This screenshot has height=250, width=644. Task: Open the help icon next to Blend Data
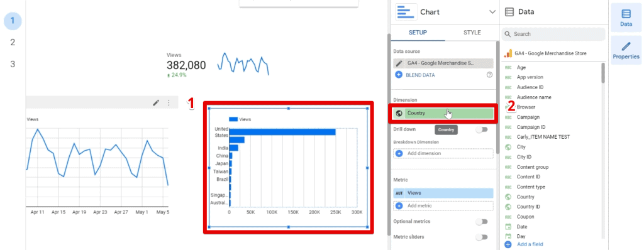[x=489, y=75]
